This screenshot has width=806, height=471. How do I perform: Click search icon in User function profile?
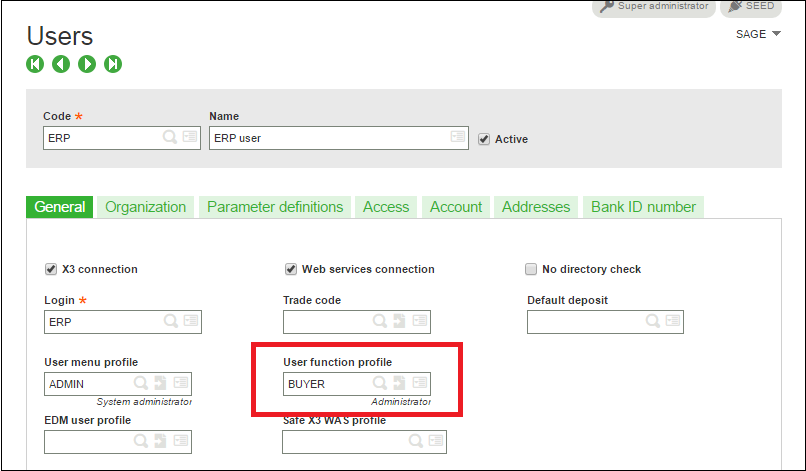tap(379, 383)
